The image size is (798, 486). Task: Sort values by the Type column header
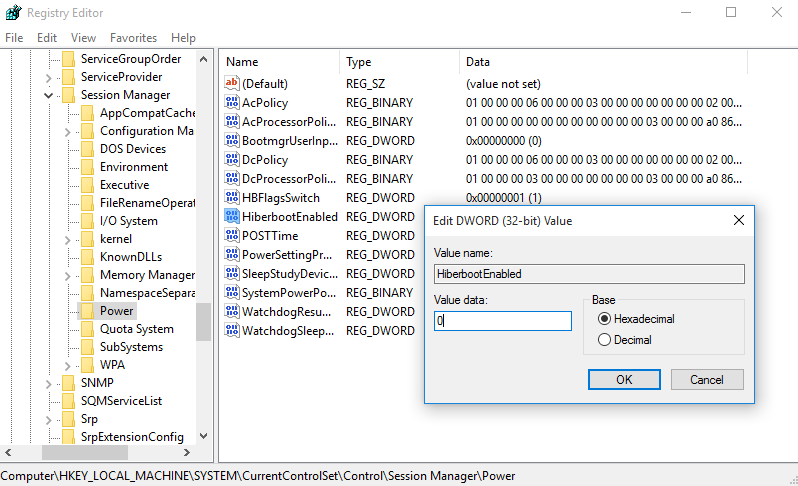pos(399,62)
